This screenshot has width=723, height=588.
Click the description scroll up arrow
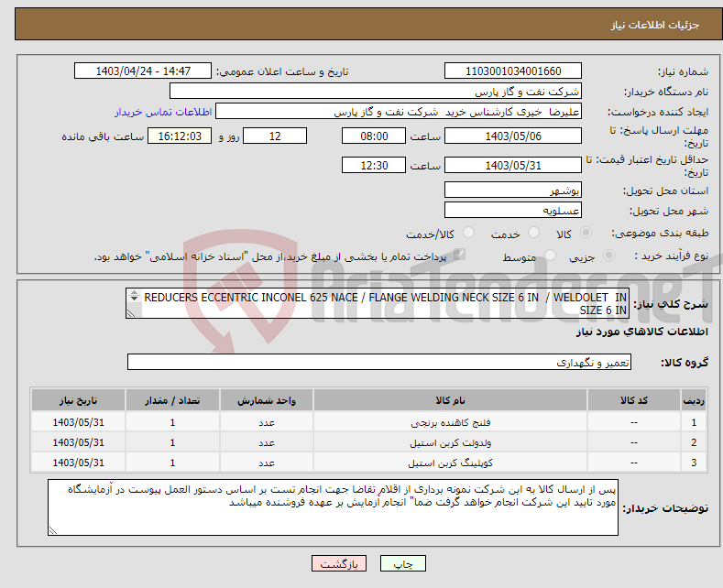[x=134, y=292]
